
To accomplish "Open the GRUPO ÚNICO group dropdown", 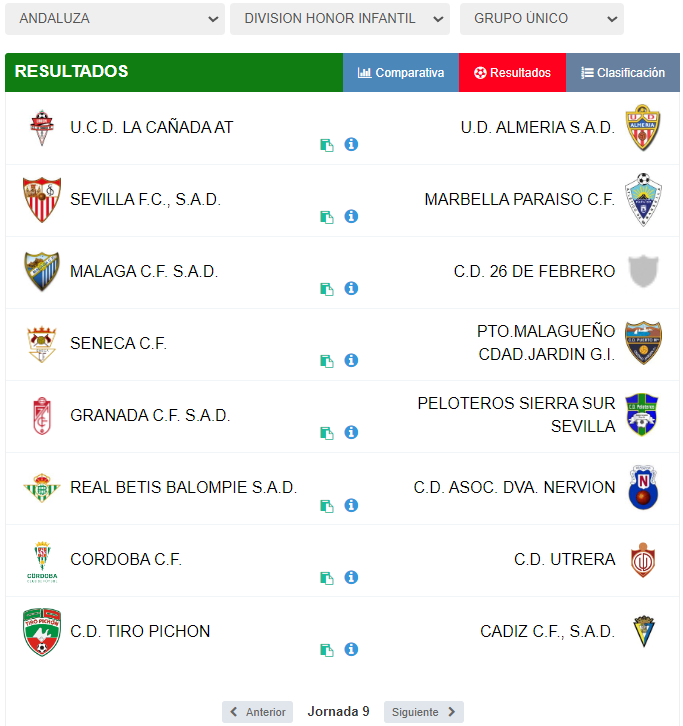I will 542,19.
